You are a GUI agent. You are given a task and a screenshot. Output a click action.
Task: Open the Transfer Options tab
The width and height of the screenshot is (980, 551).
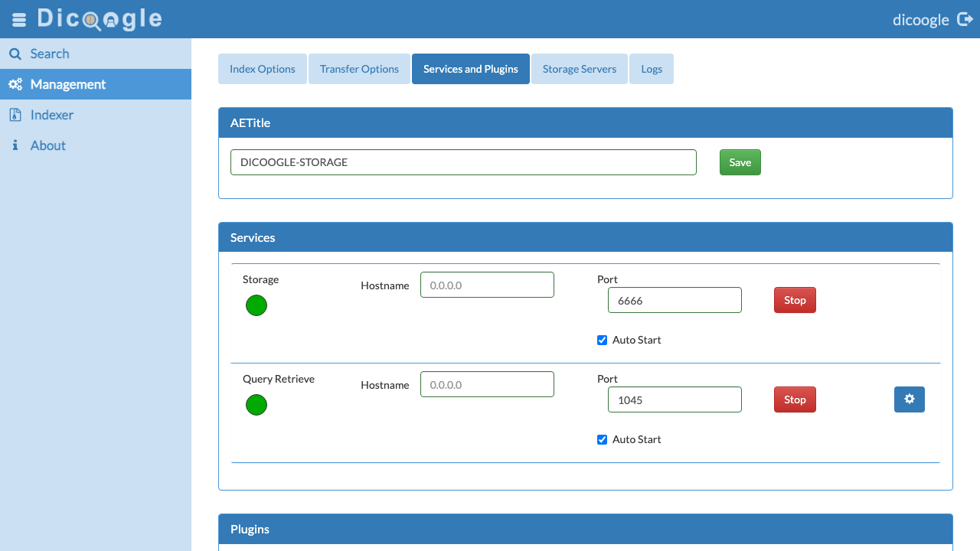coord(359,69)
